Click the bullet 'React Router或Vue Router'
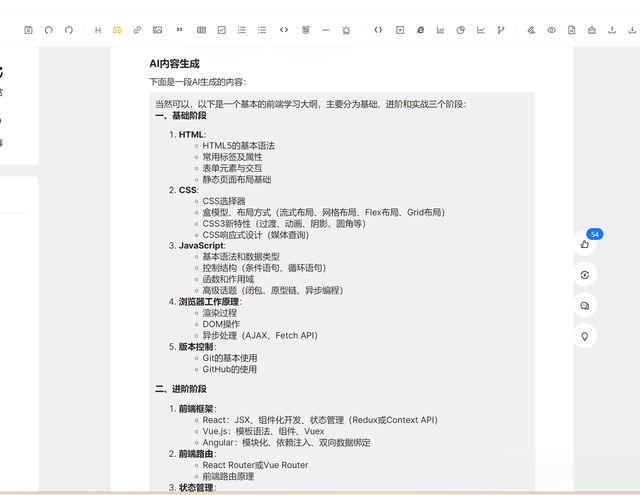640x495 pixels. pyautogui.click(x=255, y=465)
